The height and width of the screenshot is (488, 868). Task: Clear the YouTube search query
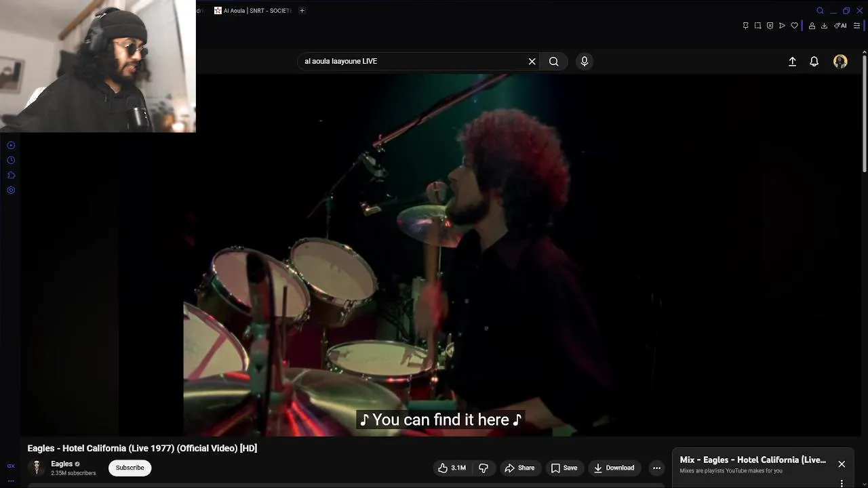point(532,61)
